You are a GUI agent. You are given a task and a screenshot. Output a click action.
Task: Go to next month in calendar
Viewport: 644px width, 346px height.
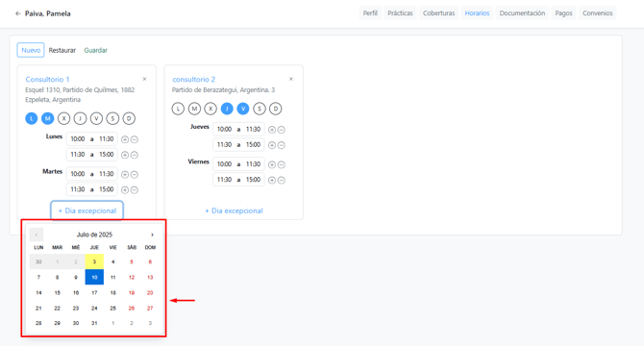point(152,235)
